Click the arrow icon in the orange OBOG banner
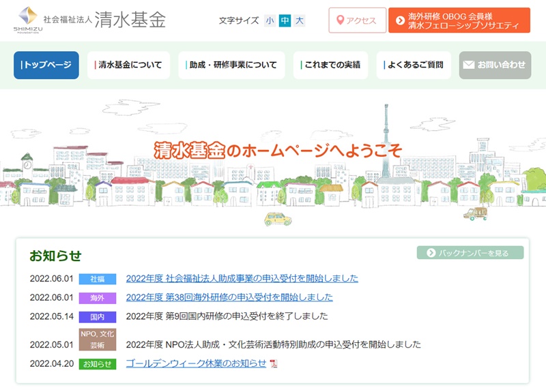Image resolution: width=546 pixels, height=392 pixels. [400, 20]
